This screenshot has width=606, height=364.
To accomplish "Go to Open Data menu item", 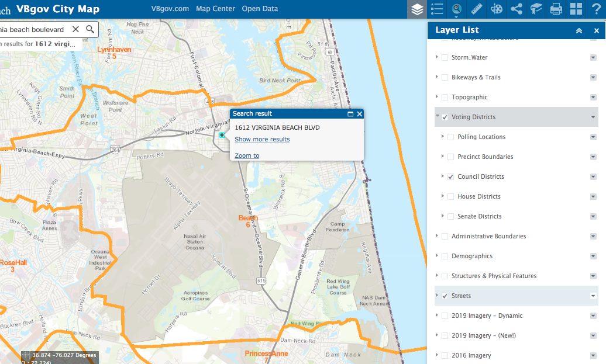I will [260, 9].
